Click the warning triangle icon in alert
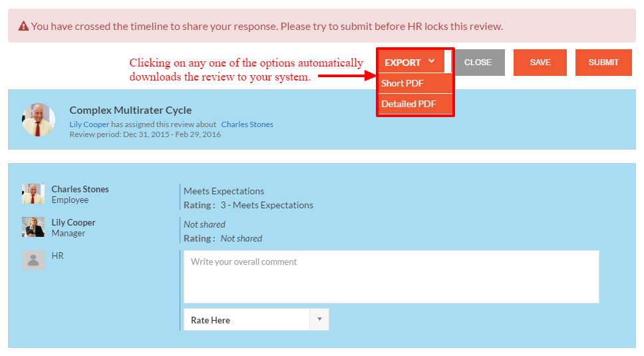 pos(23,26)
